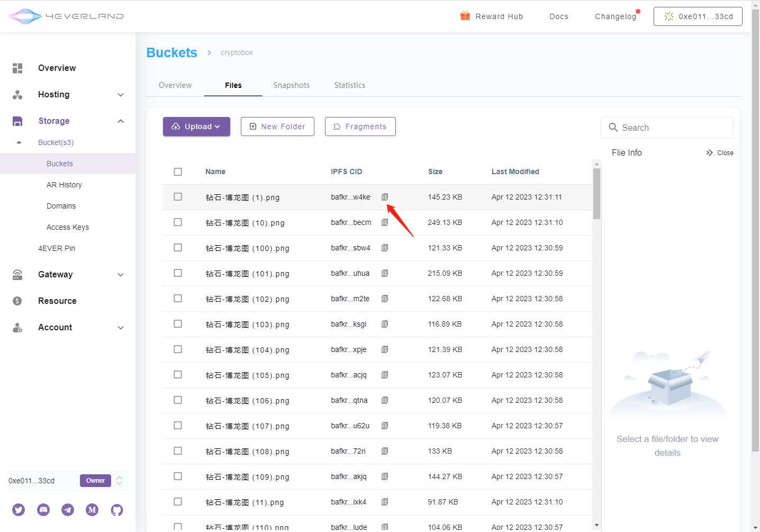Open 4EVER Pin in sidebar
760x532 pixels.
click(57, 248)
